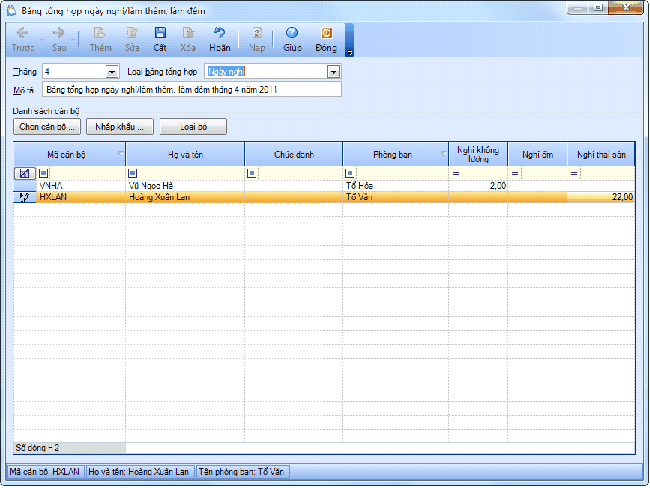
Task: Click the Tổ Văn department cell
Action: [395, 197]
